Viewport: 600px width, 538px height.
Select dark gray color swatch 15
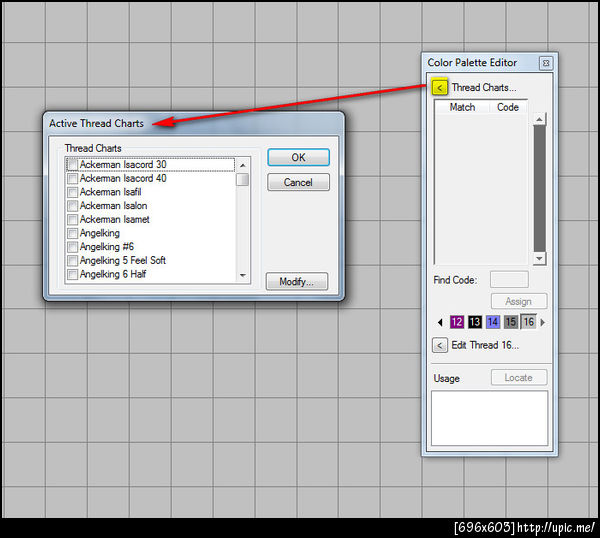click(511, 322)
